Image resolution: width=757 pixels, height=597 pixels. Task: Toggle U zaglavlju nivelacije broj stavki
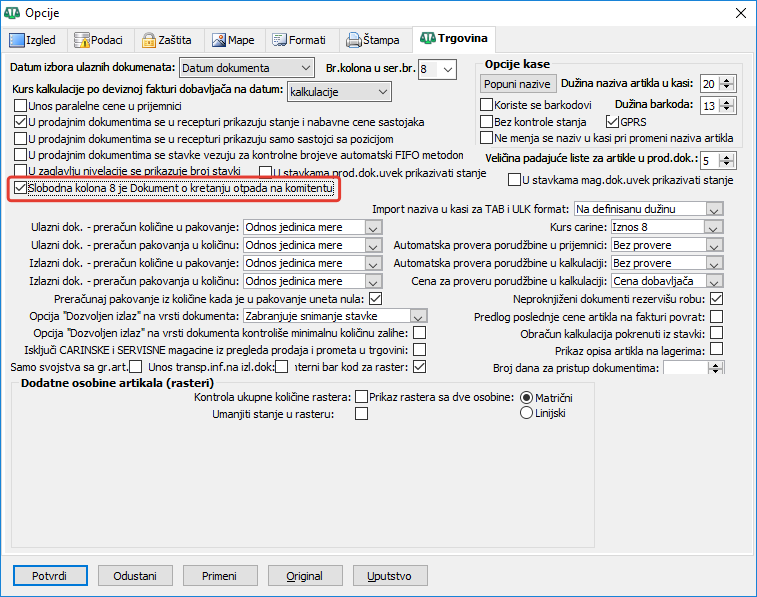(20, 170)
